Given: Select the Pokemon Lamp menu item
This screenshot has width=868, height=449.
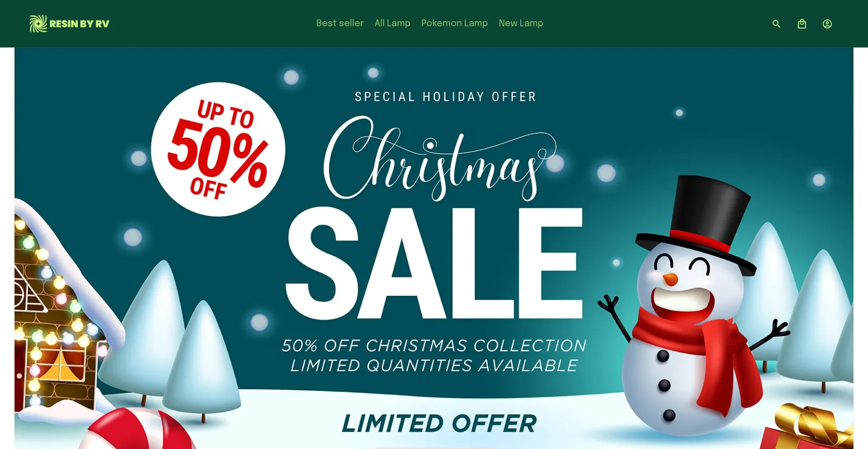Looking at the screenshot, I should 454,23.
